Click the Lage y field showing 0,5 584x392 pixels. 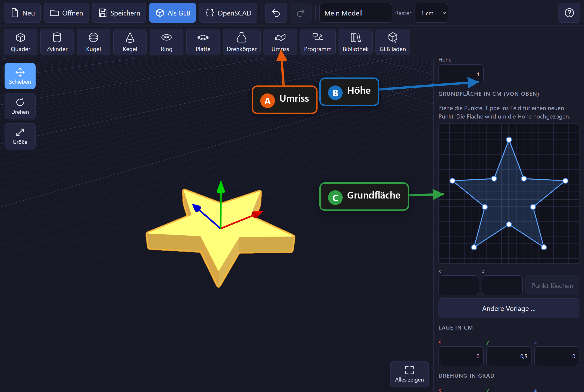[509, 356]
